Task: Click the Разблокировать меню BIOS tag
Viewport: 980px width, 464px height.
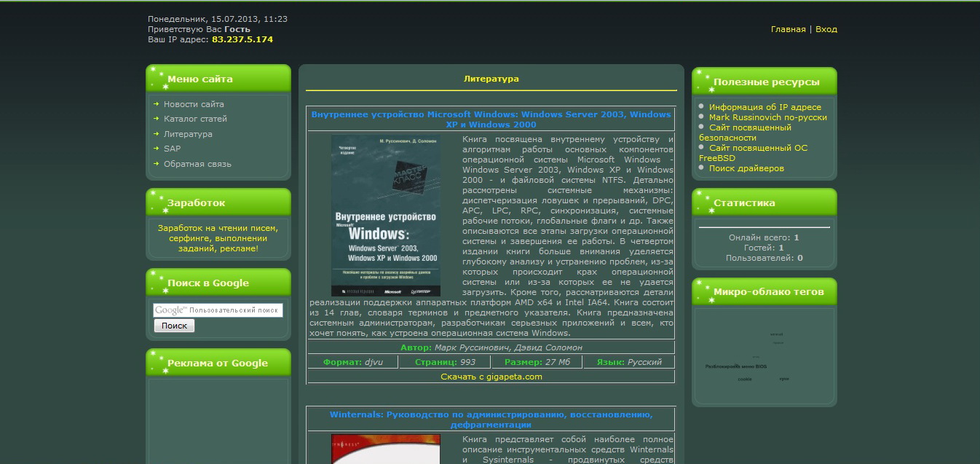Action: [735, 366]
